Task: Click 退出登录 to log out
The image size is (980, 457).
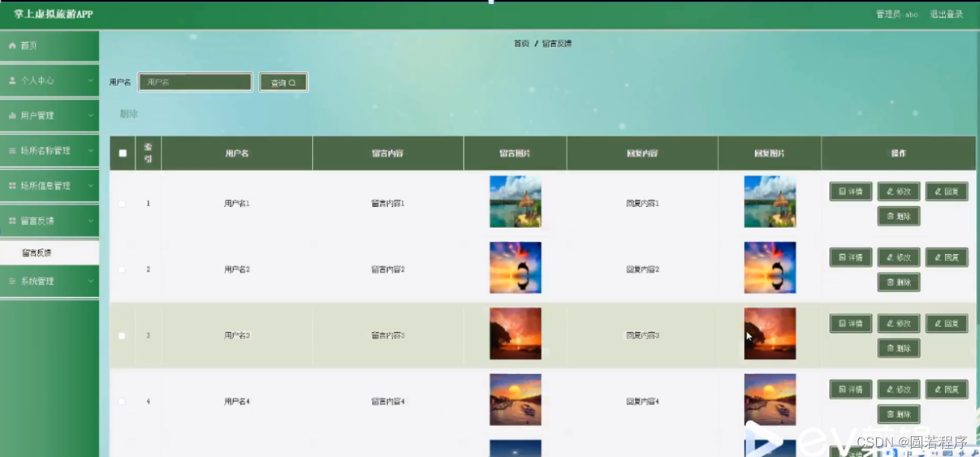Action: point(947,14)
